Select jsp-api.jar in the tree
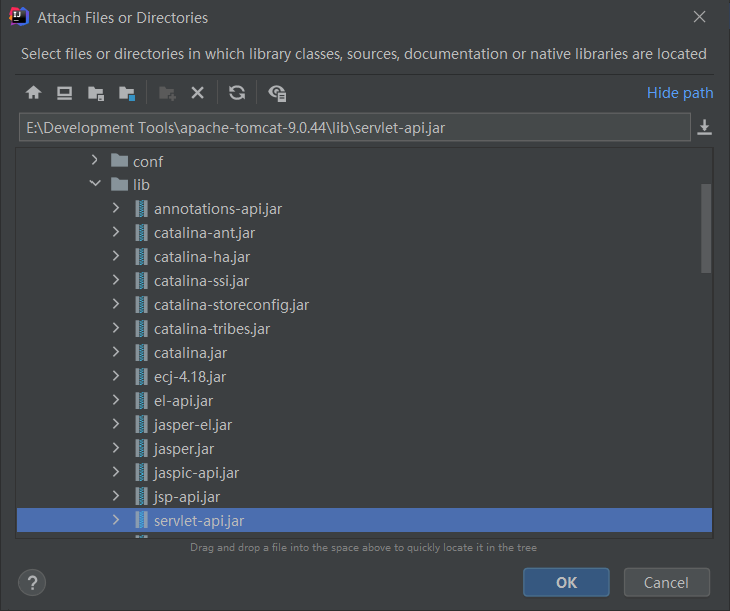Image resolution: width=730 pixels, height=611 pixels. coord(187,497)
